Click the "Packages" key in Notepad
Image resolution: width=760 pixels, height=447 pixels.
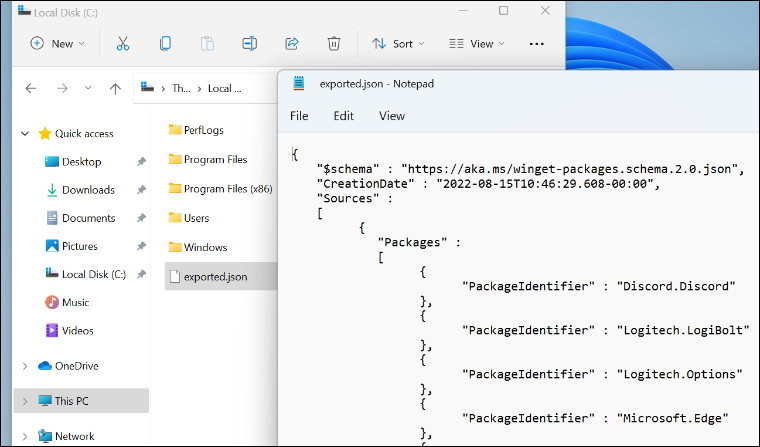(x=412, y=242)
